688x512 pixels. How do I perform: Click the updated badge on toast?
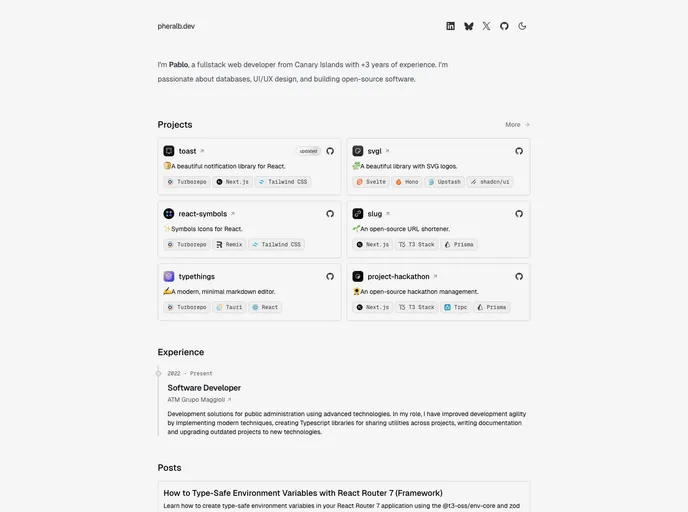[308, 151]
